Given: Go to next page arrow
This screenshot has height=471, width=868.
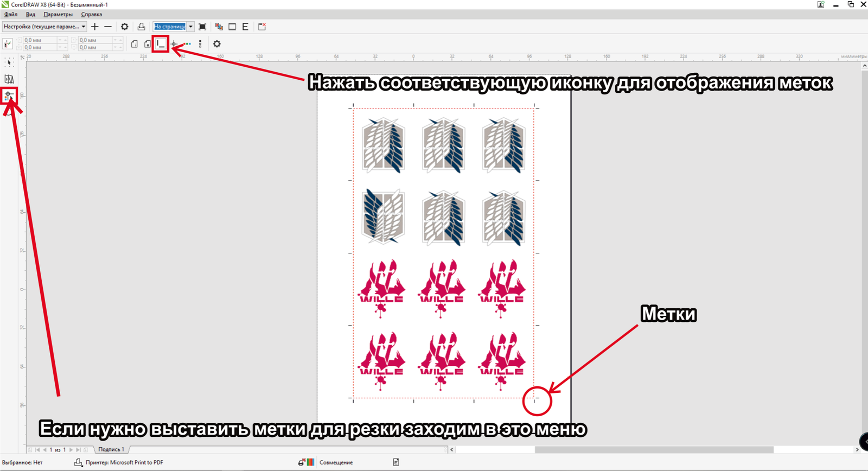Looking at the screenshot, I should click(71, 450).
